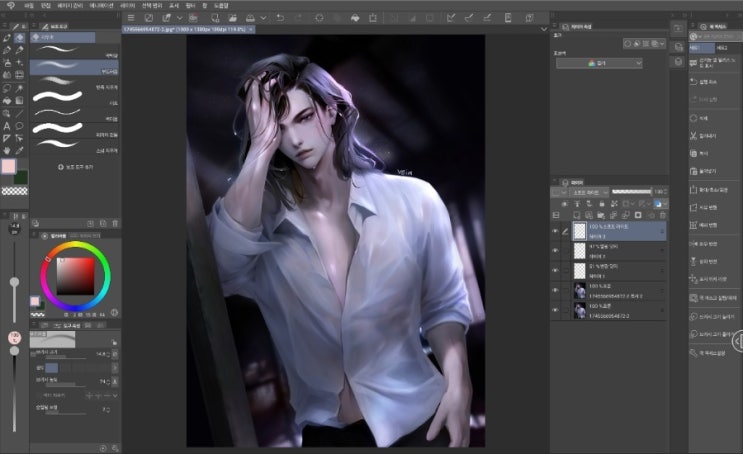Close the open canvas document tab
Image resolution: width=743 pixels, height=454 pixels.
251,29
